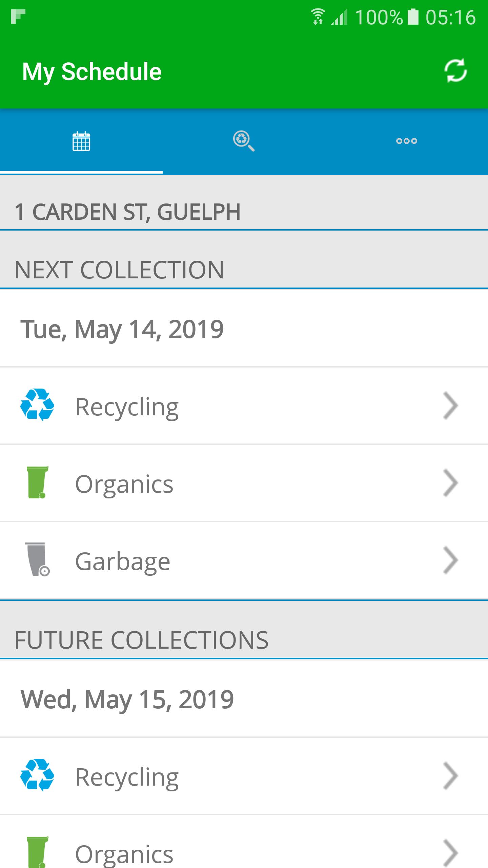Tap the Tue, May 14, 2019 date header
This screenshot has height=868, width=488.
(122, 329)
